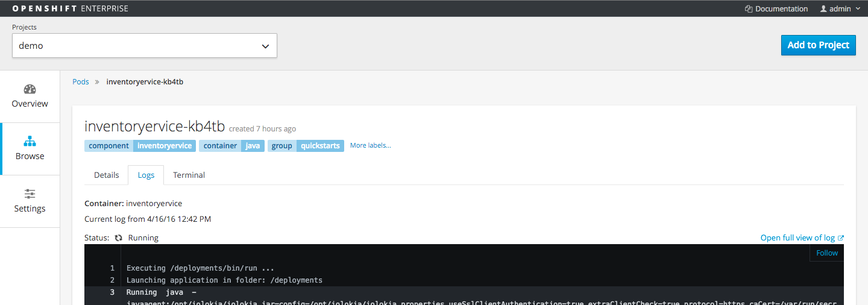Open the Settings sliders icon
Screen dimensions: 868x305
click(x=30, y=194)
